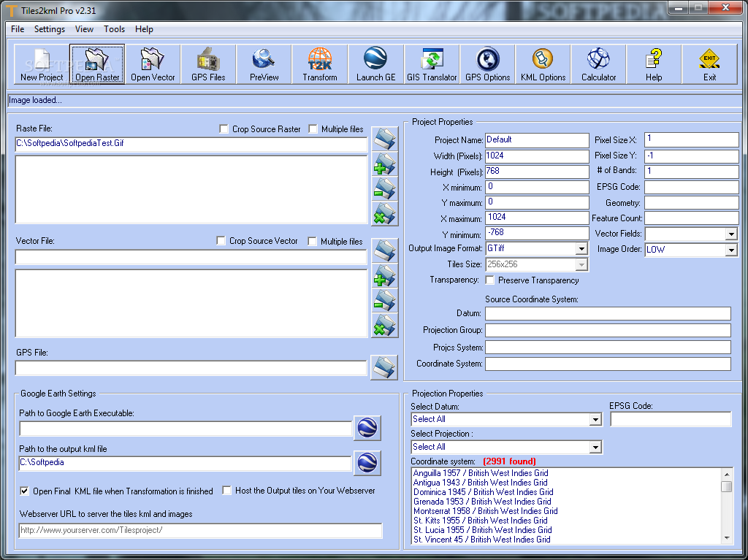
Task: Open the GPS Files tool
Action: [208, 64]
